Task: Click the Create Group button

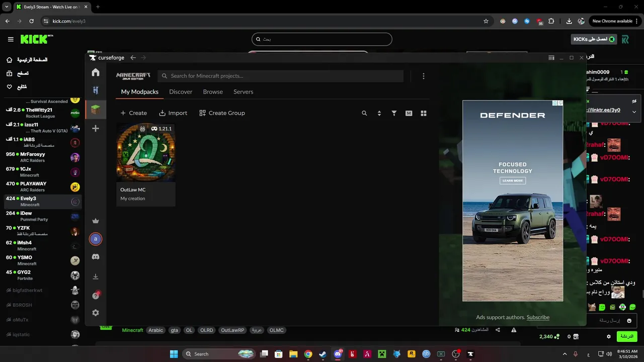Action: pyautogui.click(x=222, y=113)
